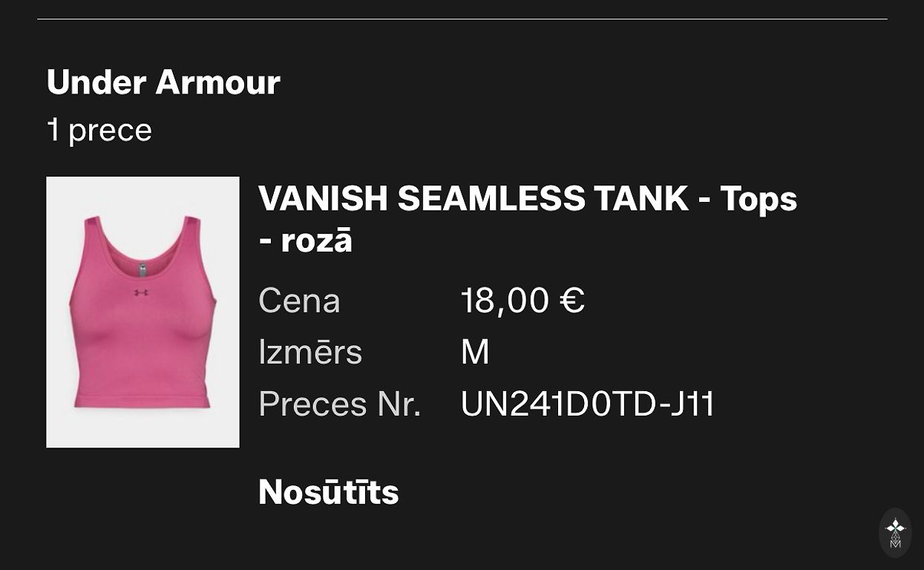The image size is (924, 570).
Task: Click the 18,00 price amount
Action: point(505,301)
